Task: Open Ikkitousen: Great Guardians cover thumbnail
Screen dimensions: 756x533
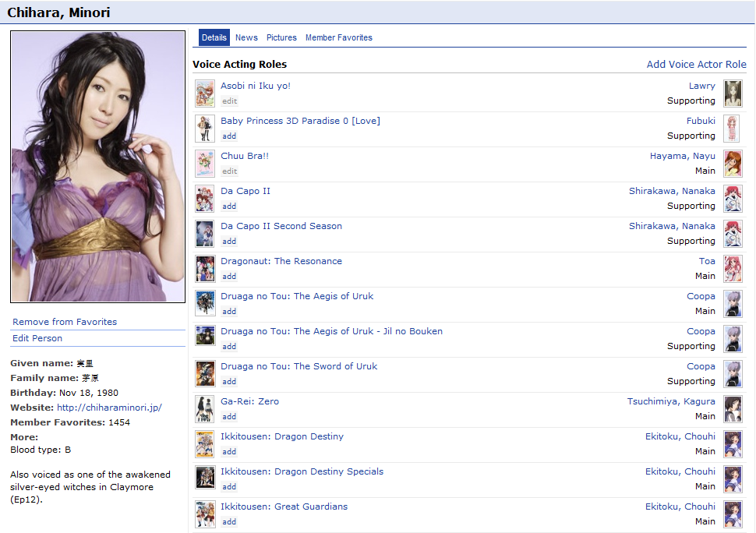Action: coord(205,514)
